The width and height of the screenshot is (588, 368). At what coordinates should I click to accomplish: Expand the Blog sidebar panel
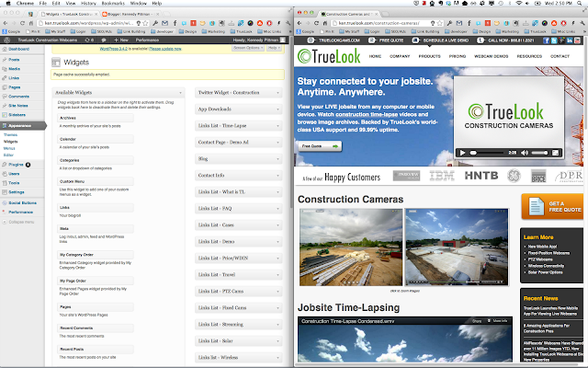[x=238, y=159]
